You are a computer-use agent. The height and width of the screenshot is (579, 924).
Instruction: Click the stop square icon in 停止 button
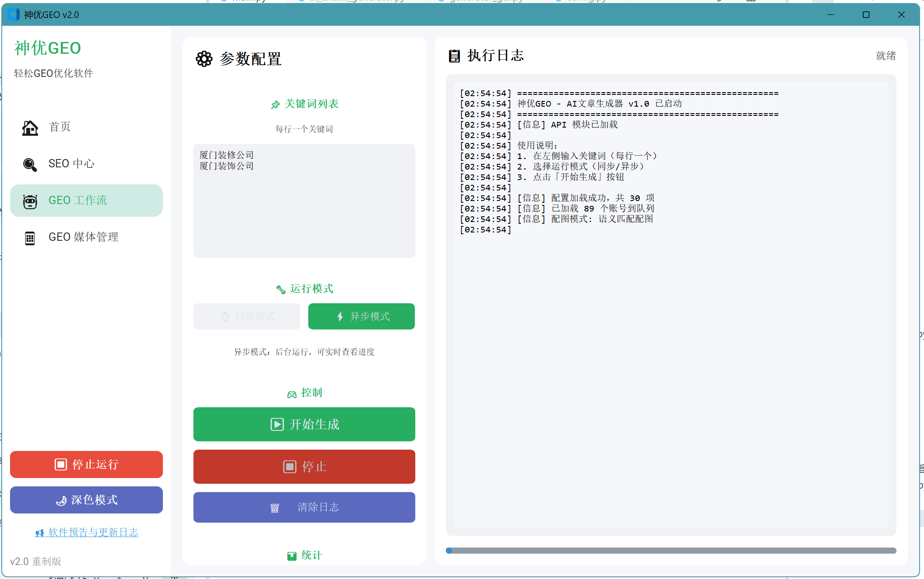(290, 467)
